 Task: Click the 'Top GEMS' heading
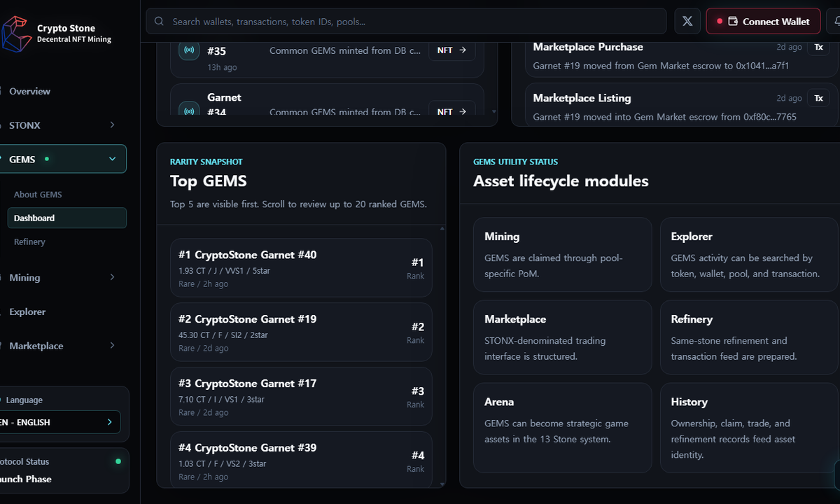pyautogui.click(x=209, y=181)
